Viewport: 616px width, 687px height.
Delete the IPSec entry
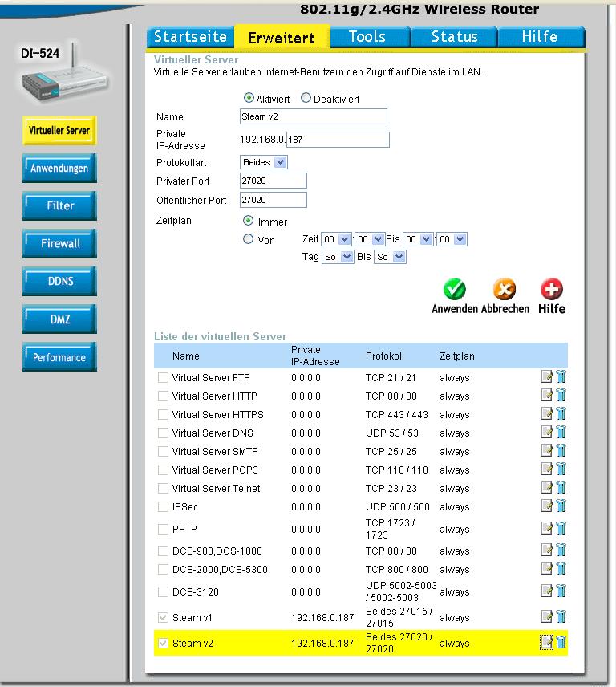[561, 506]
